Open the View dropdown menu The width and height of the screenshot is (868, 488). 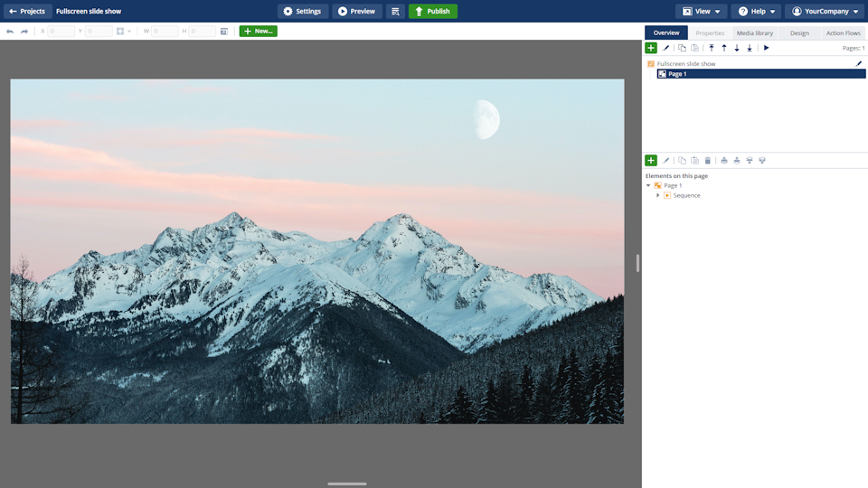[701, 12]
